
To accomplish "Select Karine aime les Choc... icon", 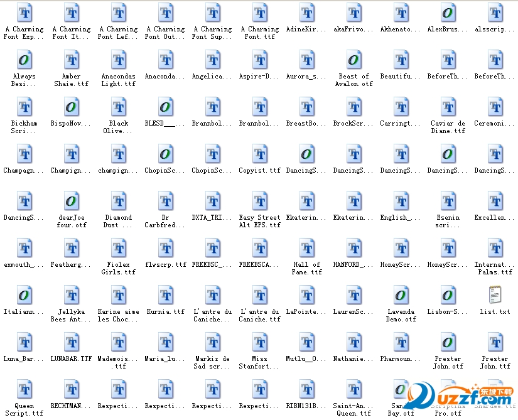I will 119,295.
